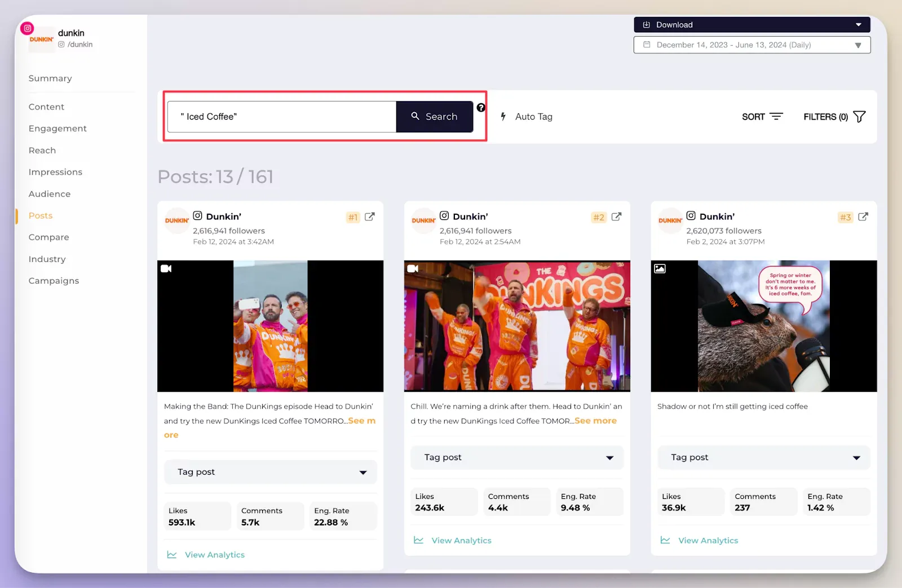Open Audience in sidebar

click(50, 194)
